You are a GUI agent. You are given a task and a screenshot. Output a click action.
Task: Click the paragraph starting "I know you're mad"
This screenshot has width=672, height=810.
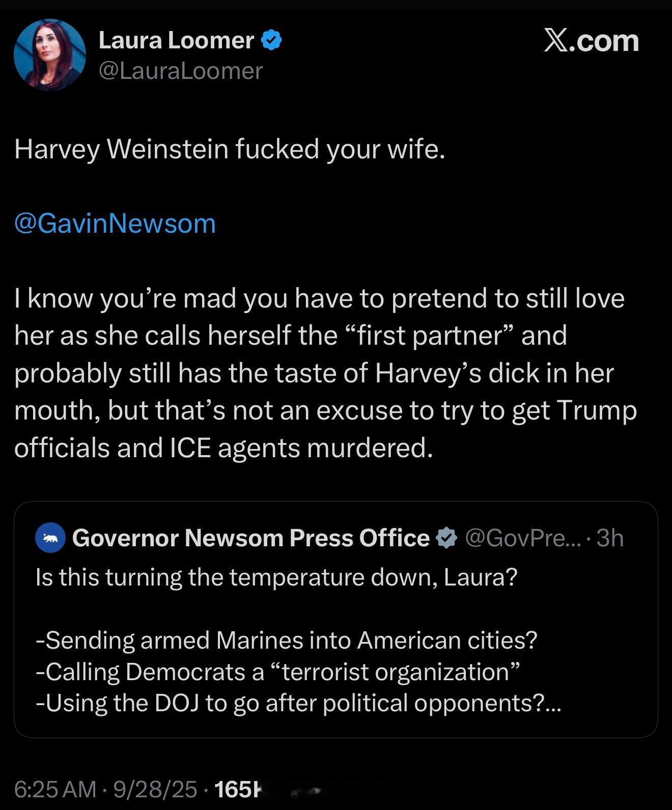pos(319,373)
